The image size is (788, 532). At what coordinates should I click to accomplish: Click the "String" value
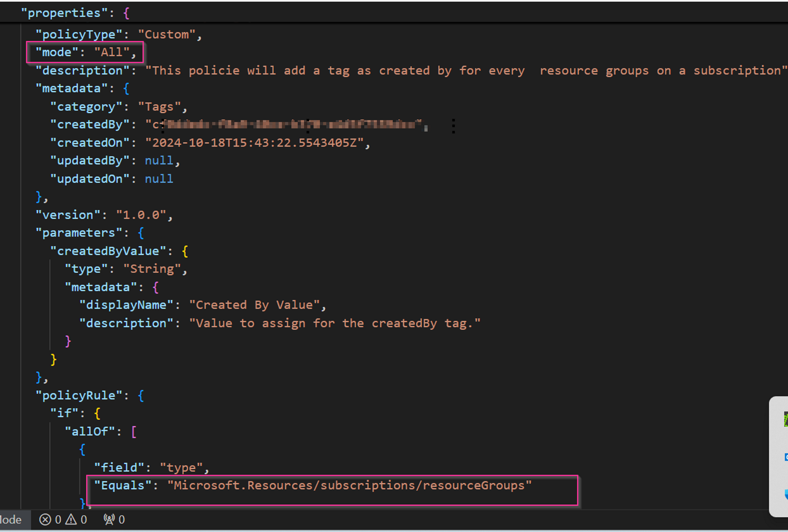coord(152,269)
